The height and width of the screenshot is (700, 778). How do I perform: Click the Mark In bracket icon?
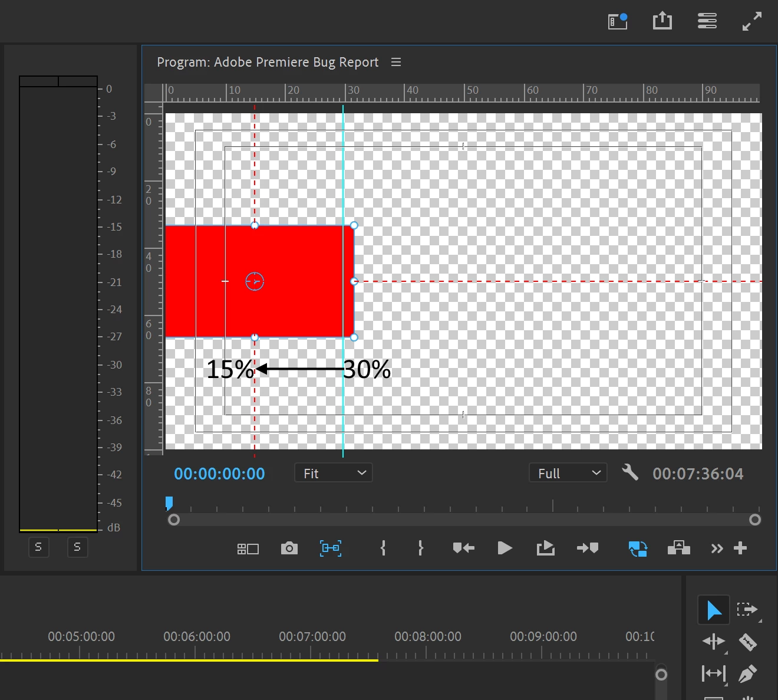point(383,548)
